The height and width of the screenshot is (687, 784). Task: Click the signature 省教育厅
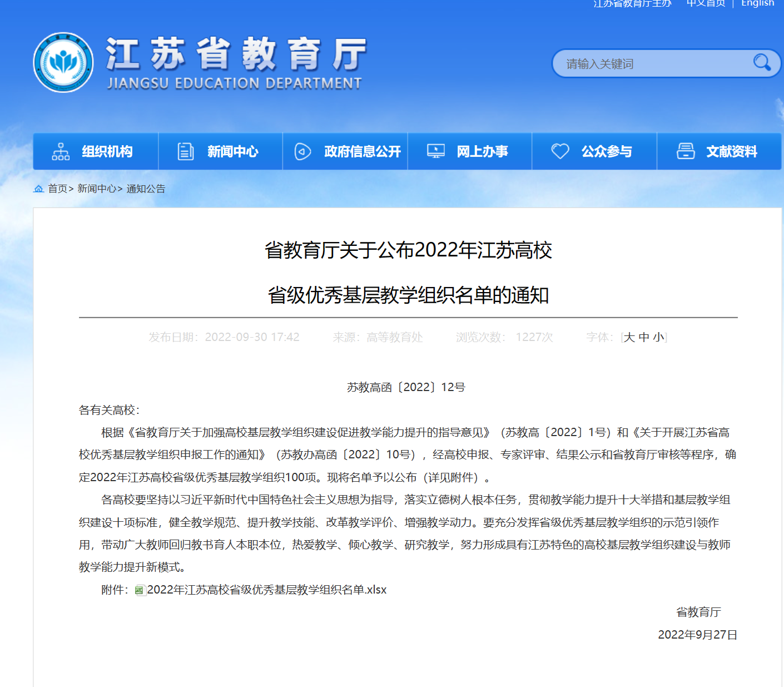coord(698,612)
